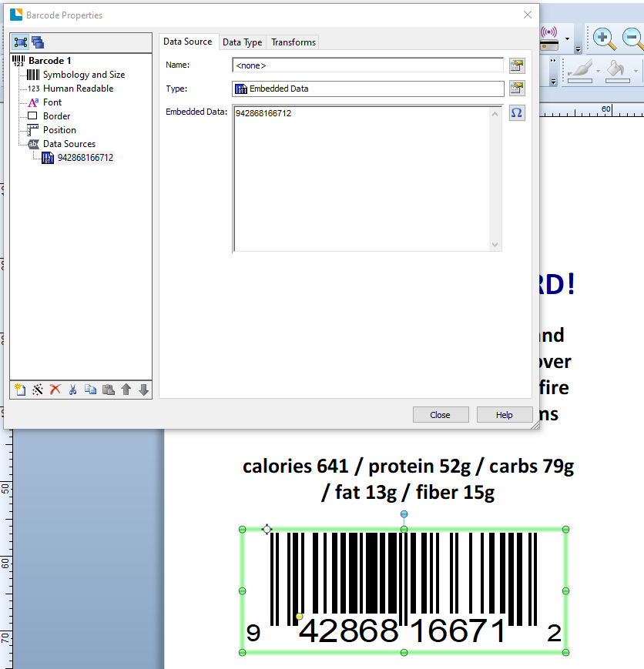Open the Transforms tab
Image resolution: width=644 pixels, height=669 pixels.
point(293,42)
